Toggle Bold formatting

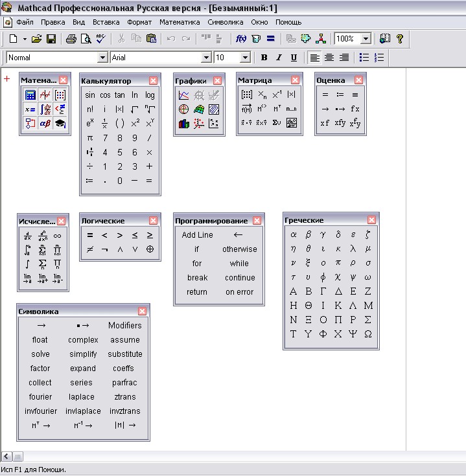pos(264,58)
